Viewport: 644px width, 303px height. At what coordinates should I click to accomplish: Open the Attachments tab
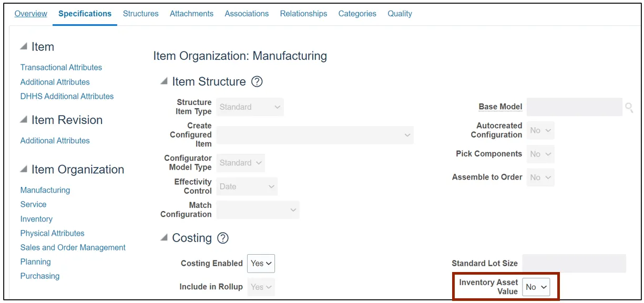[x=191, y=14]
